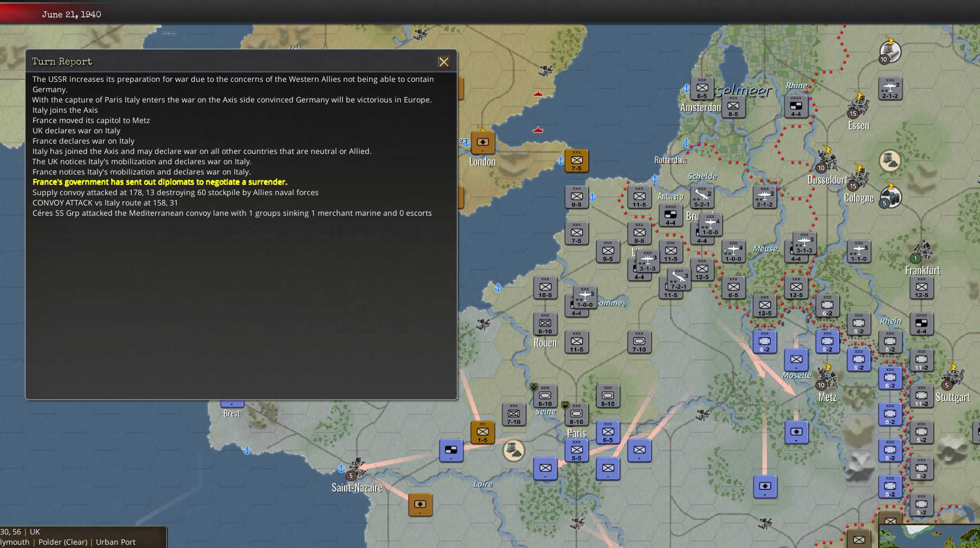Screen dimensions: 980x548
Task: Click the anchor icon beside the British 7-5 unit
Action: tap(560, 161)
